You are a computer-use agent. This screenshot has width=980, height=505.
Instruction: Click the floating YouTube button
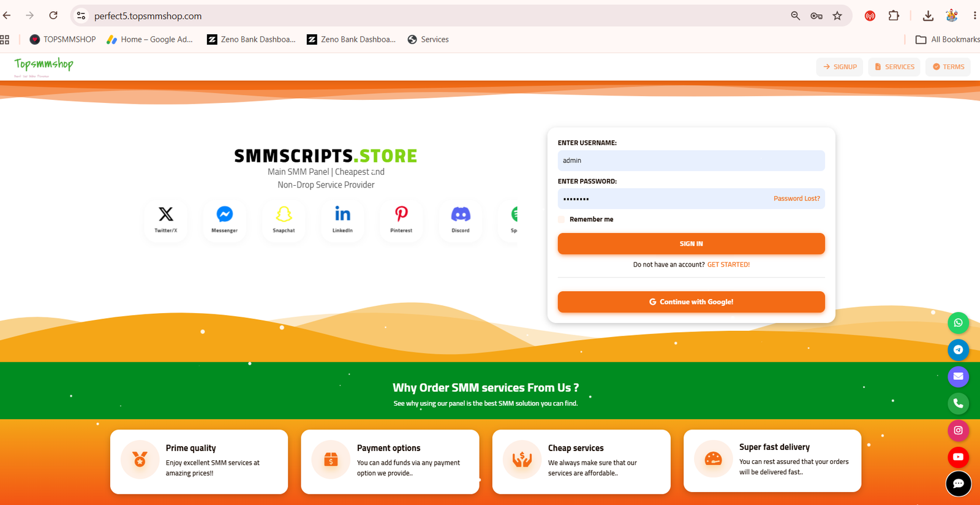[x=958, y=457]
